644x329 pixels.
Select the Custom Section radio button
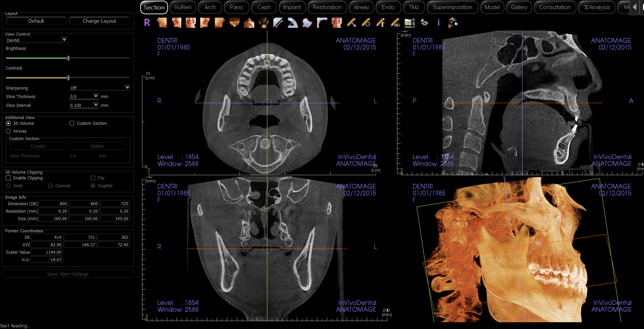tap(72, 123)
